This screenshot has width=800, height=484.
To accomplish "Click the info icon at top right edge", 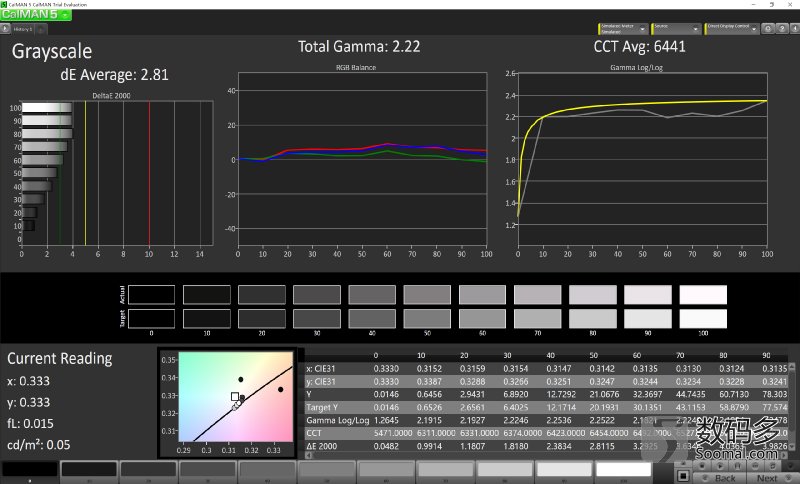I will coord(795,29).
